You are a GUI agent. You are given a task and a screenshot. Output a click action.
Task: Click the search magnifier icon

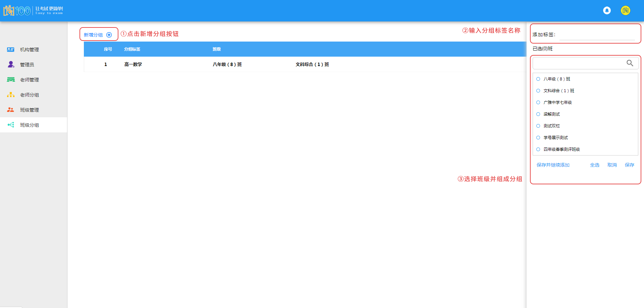[x=630, y=63]
